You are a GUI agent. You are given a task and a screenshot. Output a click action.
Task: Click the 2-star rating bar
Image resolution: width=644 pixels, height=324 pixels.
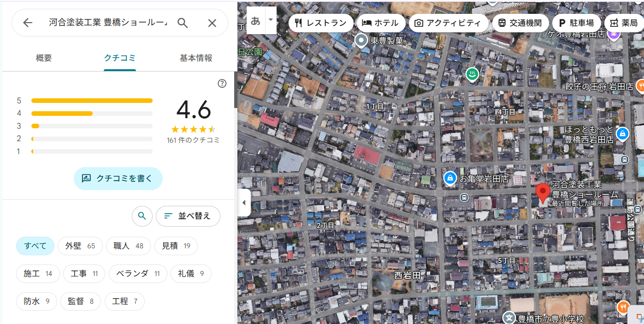[92, 139]
